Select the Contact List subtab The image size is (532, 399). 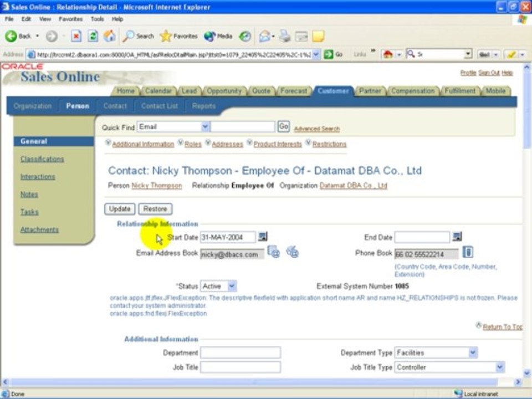[159, 106]
